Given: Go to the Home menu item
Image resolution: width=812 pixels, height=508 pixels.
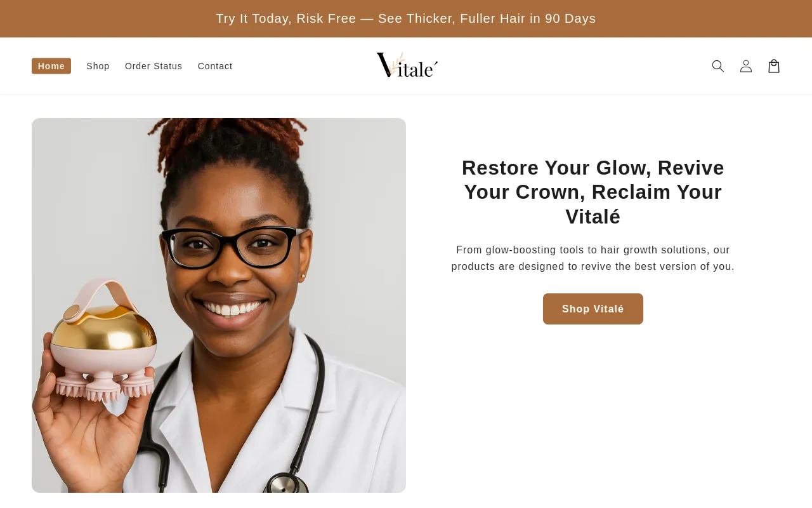Looking at the screenshot, I should coord(51,66).
